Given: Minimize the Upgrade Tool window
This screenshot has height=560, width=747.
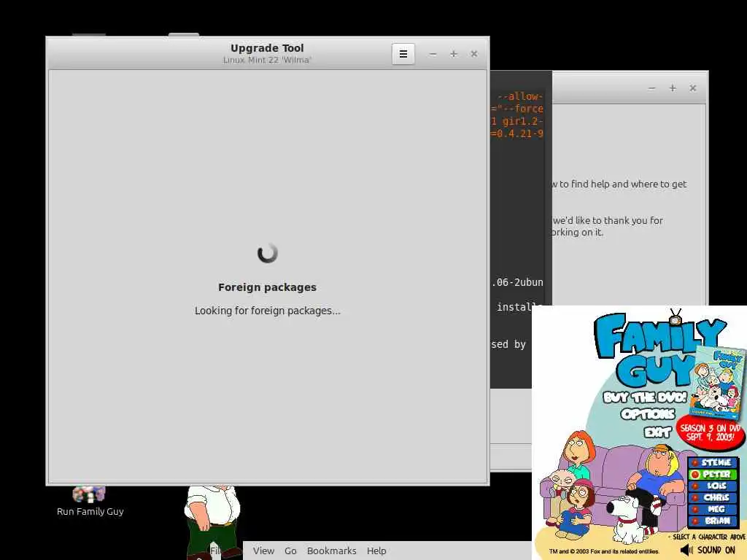Looking at the screenshot, I should (x=433, y=54).
